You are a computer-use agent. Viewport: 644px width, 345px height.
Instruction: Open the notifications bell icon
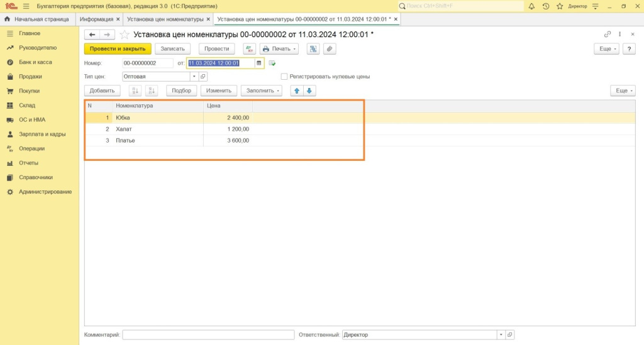coord(531,6)
